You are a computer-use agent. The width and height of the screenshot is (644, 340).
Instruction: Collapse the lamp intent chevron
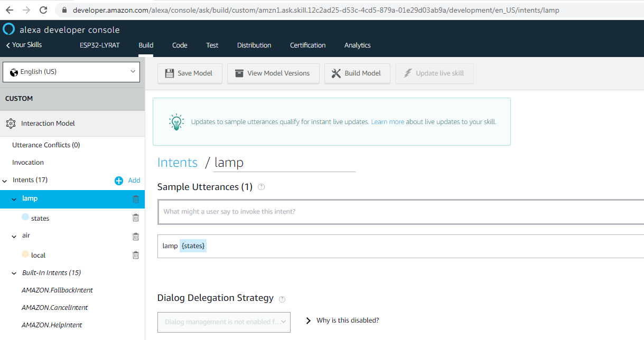pyautogui.click(x=14, y=199)
